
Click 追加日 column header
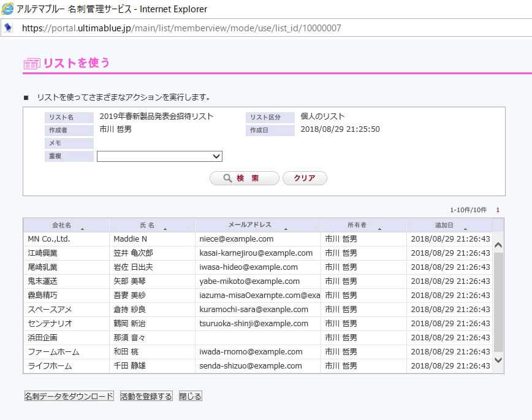449,225
